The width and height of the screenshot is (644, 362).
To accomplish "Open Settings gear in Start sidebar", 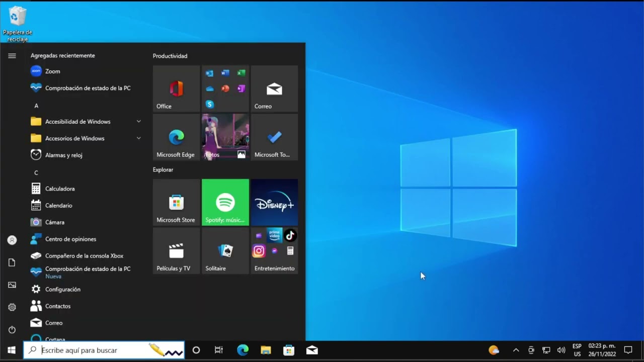I will pyautogui.click(x=12, y=307).
